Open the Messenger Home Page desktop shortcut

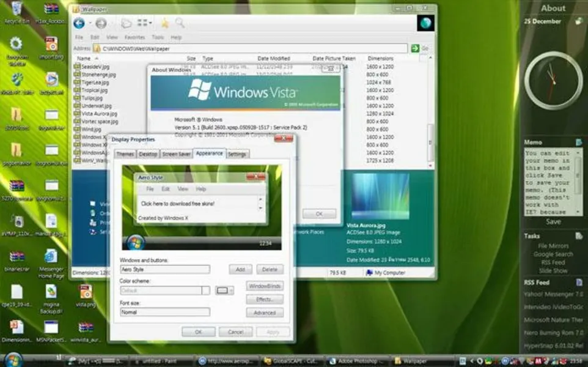tap(51, 264)
